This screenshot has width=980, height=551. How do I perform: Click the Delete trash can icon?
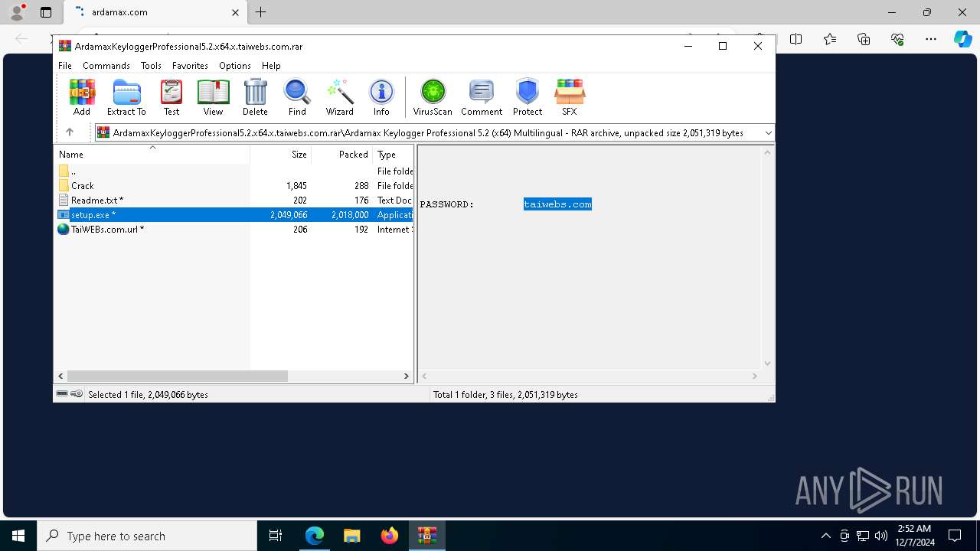point(255,97)
